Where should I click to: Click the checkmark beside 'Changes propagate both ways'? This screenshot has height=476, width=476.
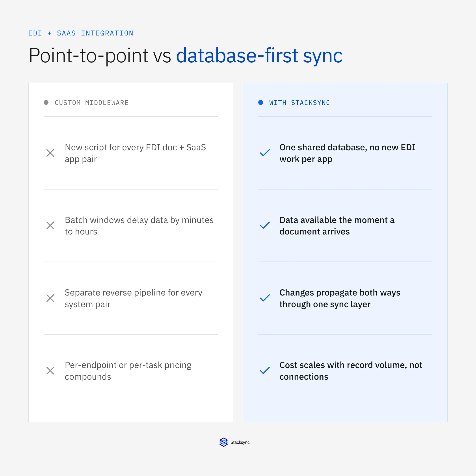click(265, 298)
